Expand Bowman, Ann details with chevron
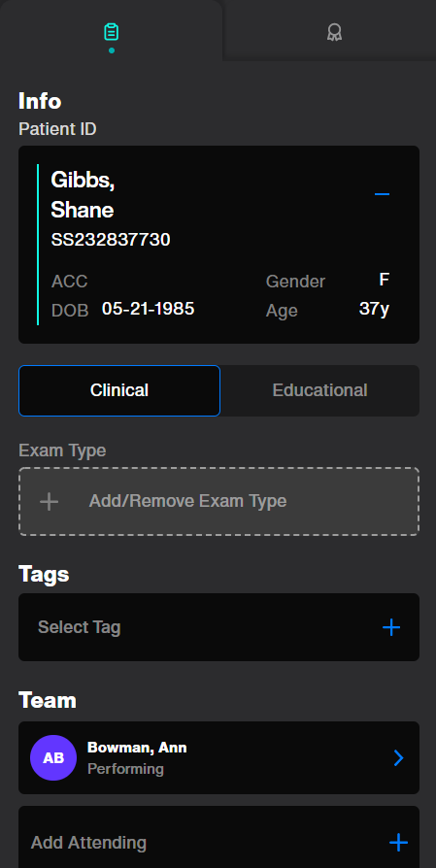 tap(398, 758)
